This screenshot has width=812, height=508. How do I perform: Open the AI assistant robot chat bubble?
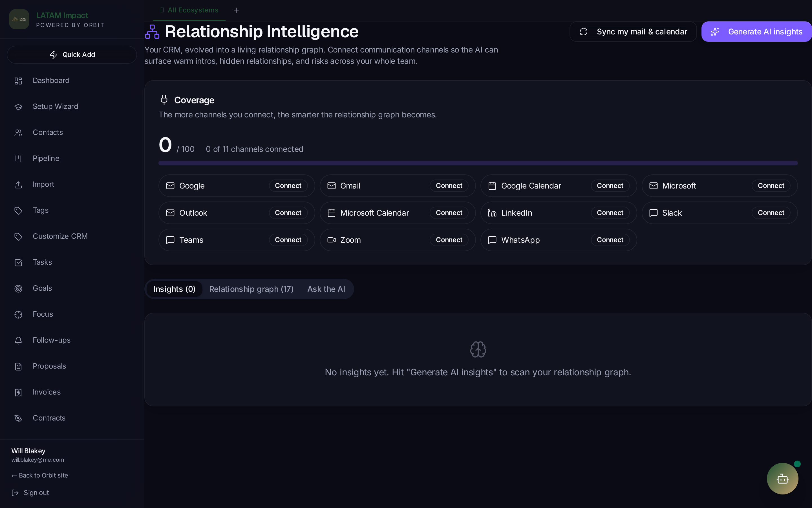782,479
